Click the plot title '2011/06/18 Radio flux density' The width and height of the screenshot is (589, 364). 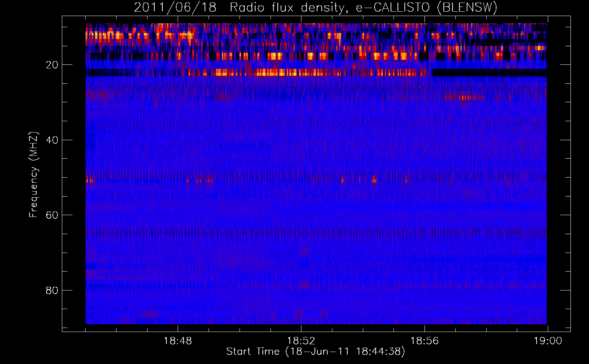[316, 8]
